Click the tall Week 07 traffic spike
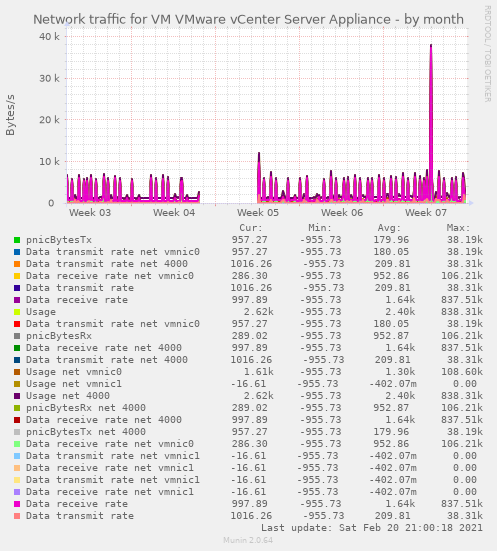 [x=431, y=123]
